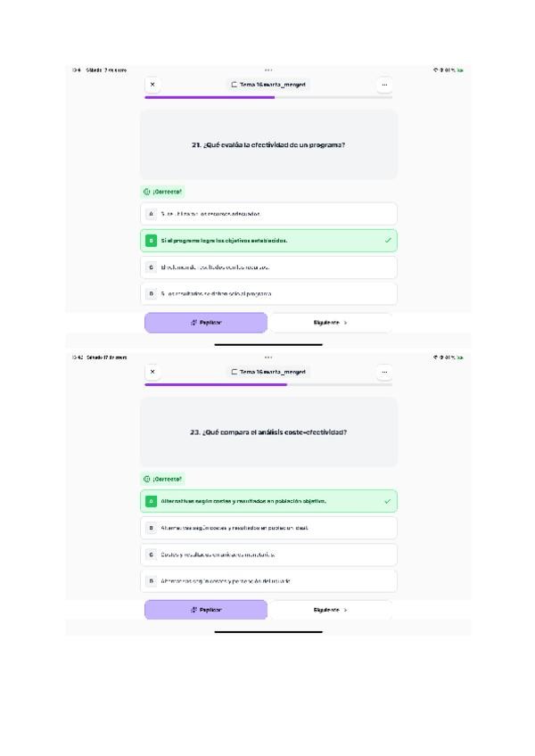Go to Siguiente after question 21

click(330, 323)
